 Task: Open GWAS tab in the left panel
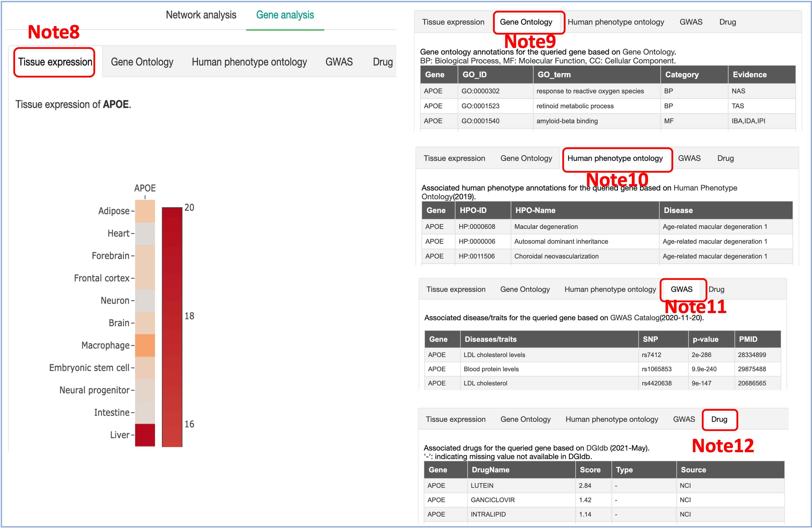coord(339,62)
